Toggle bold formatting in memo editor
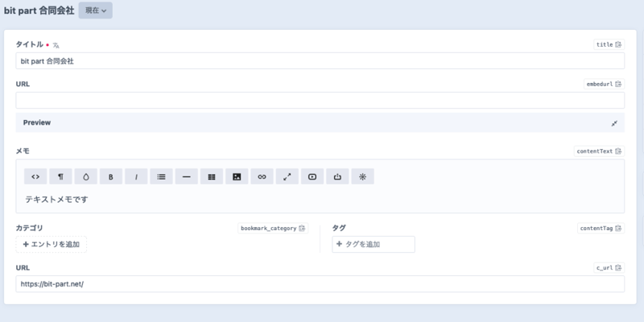The height and width of the screenshot is (322, 644). tap(110, 176)
